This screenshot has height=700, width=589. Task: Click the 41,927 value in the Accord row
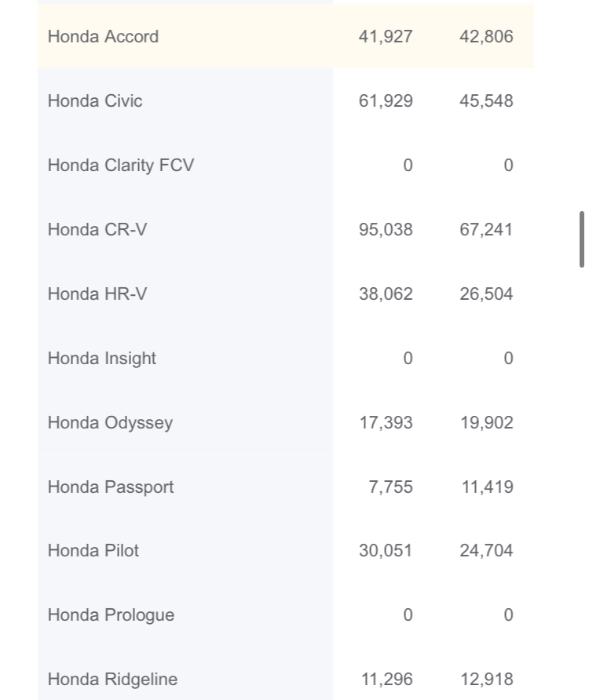click(x=386, y=37)
